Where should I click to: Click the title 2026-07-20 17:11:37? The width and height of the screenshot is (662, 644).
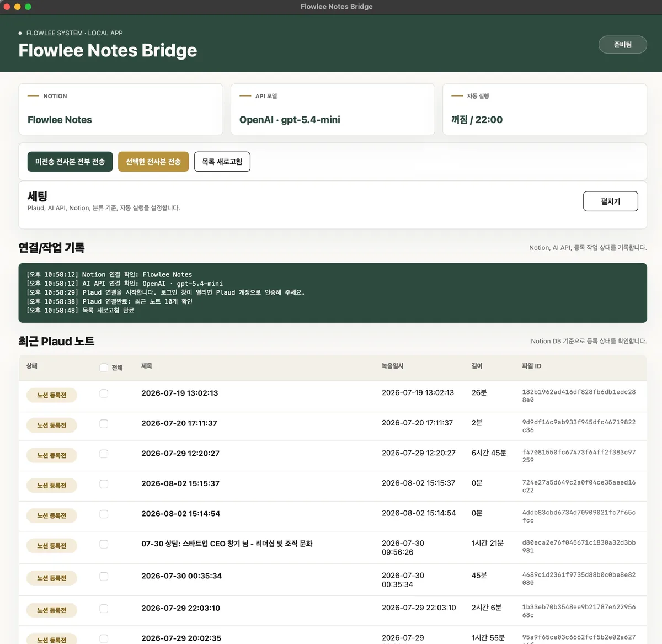179,423
